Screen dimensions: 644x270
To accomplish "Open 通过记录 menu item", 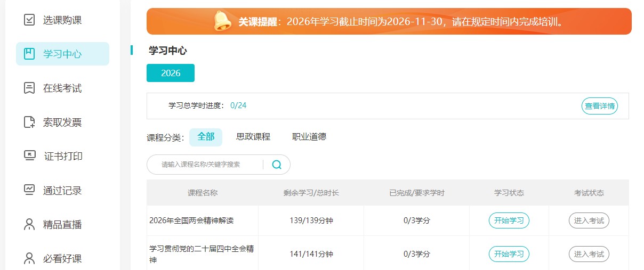I will point(62,190).
